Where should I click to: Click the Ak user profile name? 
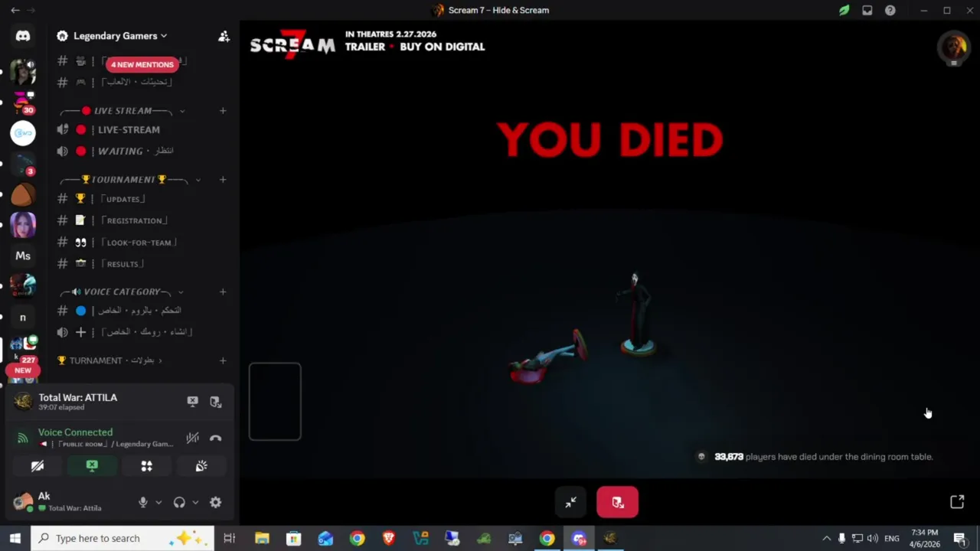44,497
